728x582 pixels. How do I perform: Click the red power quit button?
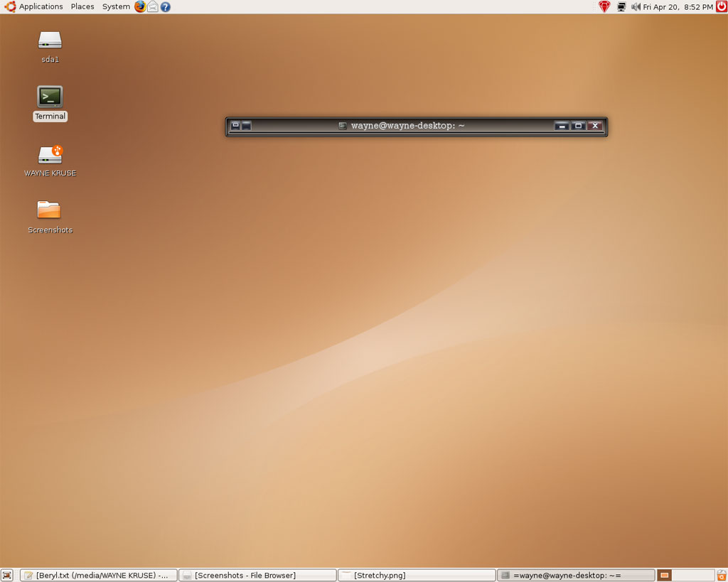(722, 6)
